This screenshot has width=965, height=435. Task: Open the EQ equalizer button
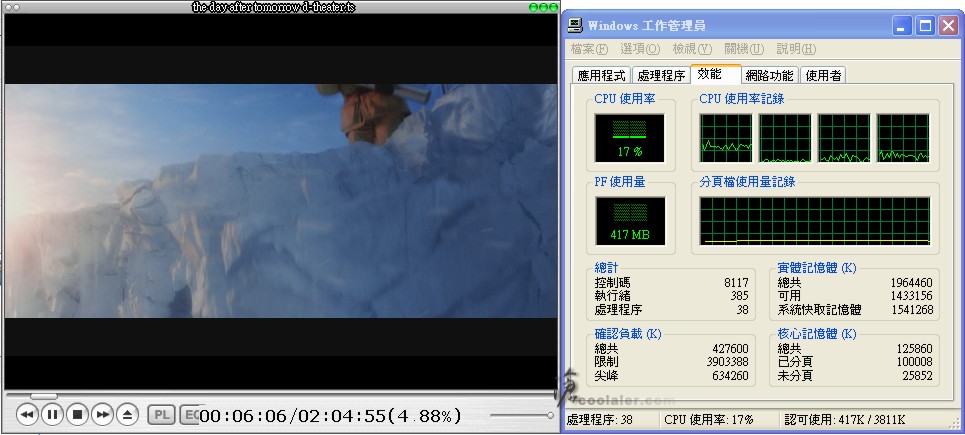[190, 415]
